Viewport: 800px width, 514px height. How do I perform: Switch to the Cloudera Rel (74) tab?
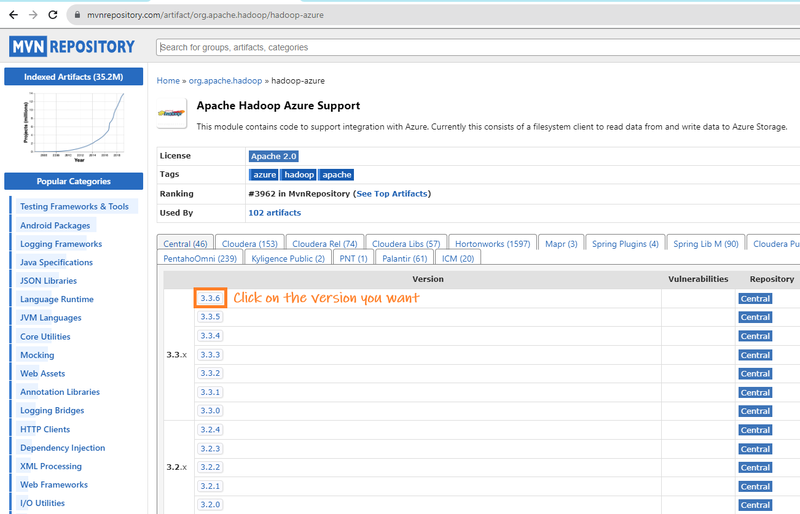tap(325, 243)
